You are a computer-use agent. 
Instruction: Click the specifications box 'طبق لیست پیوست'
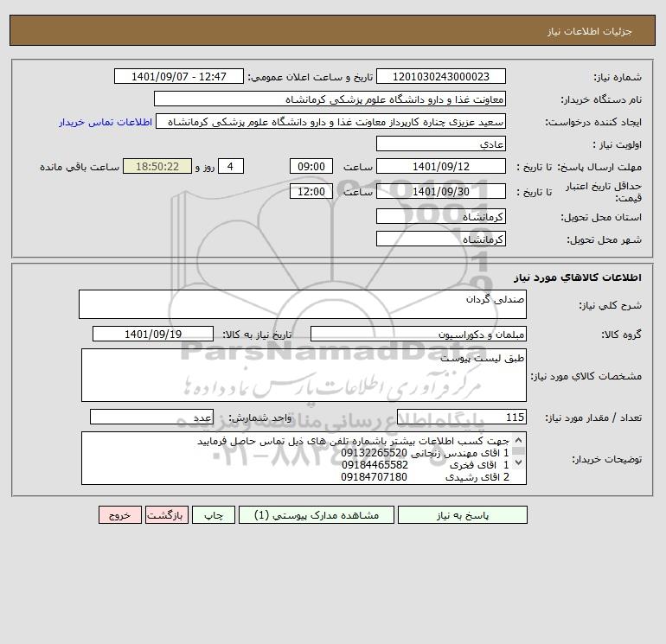tap(304, 375)
